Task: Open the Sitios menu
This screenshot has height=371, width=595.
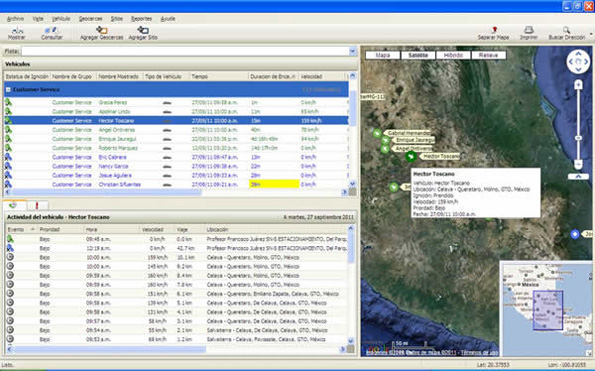Action: 116,19
